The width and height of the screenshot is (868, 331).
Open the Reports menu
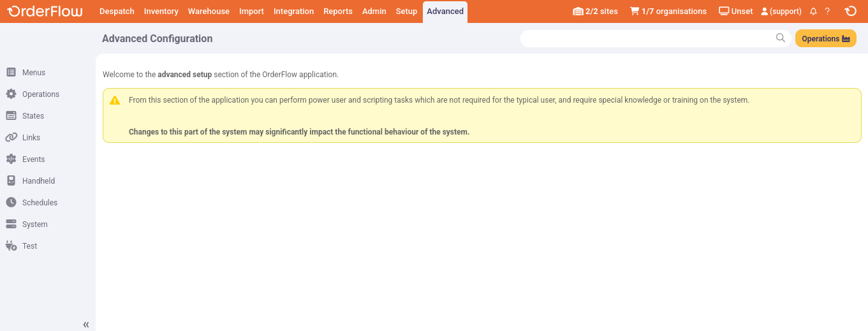pos(338,11)
